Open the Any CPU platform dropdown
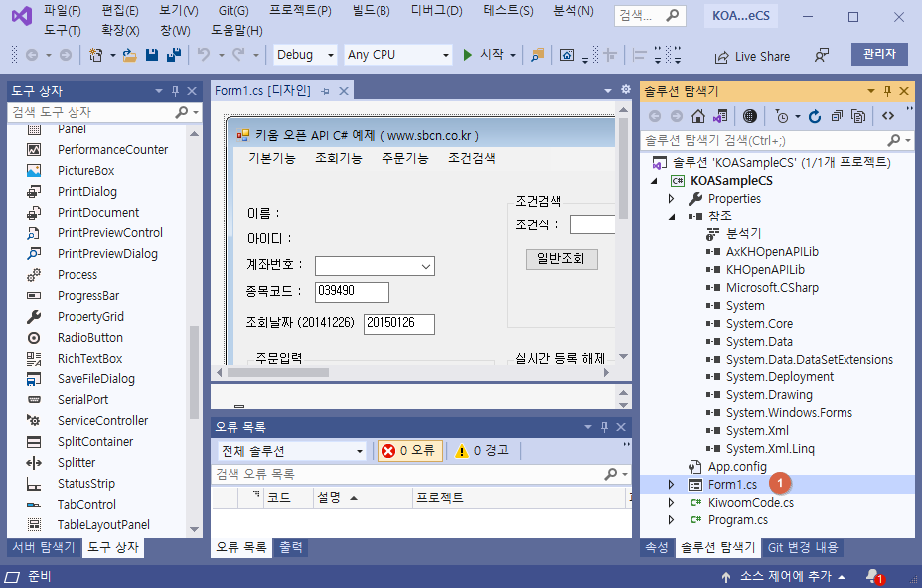Image resolution: width=922 pixels, height=588 pixels. [446, 55]
